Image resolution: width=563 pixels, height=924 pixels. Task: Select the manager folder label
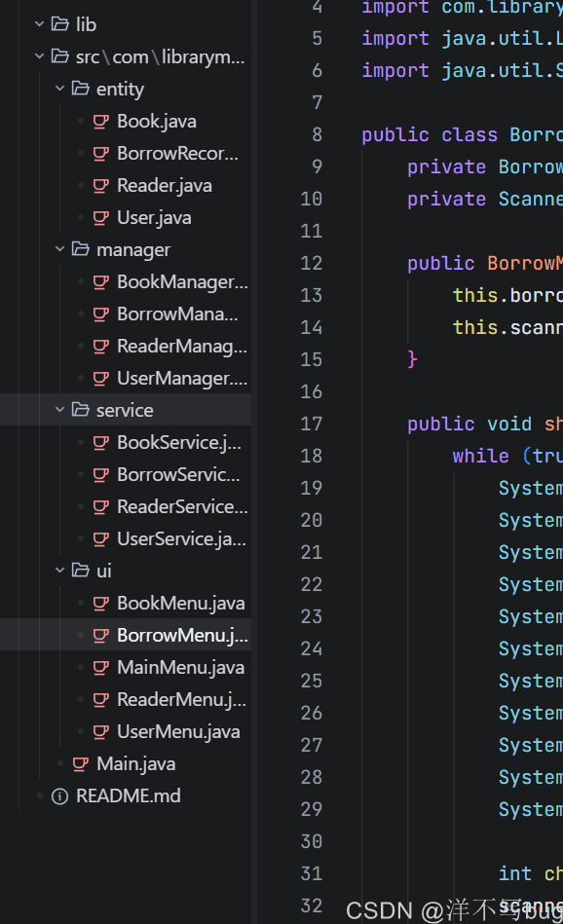point(133,250)
